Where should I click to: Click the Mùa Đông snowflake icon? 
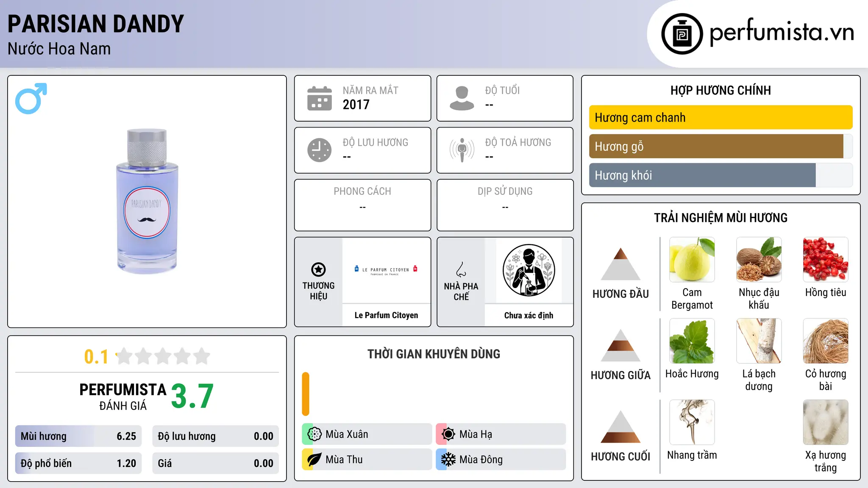click(x=448, y=460)
